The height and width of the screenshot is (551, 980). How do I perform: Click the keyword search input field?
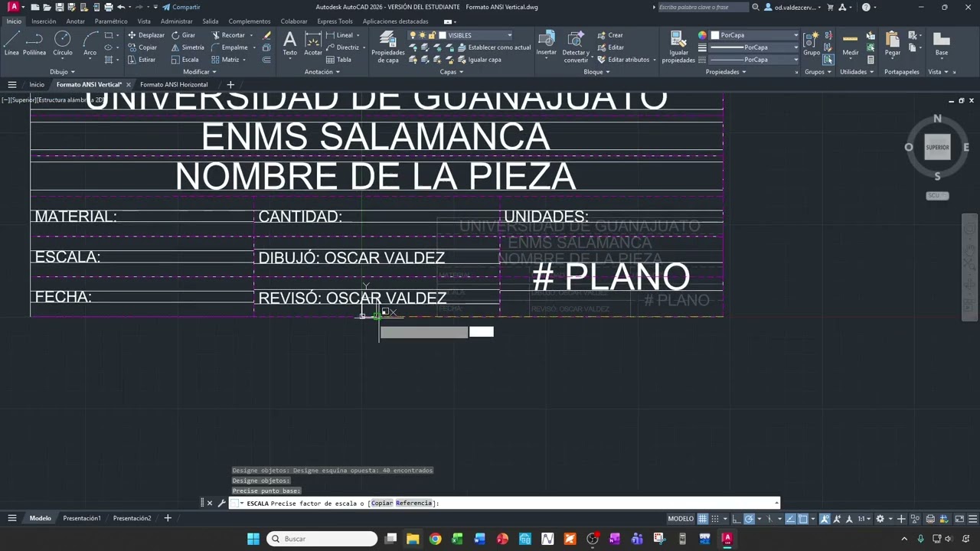click(703, 7)
